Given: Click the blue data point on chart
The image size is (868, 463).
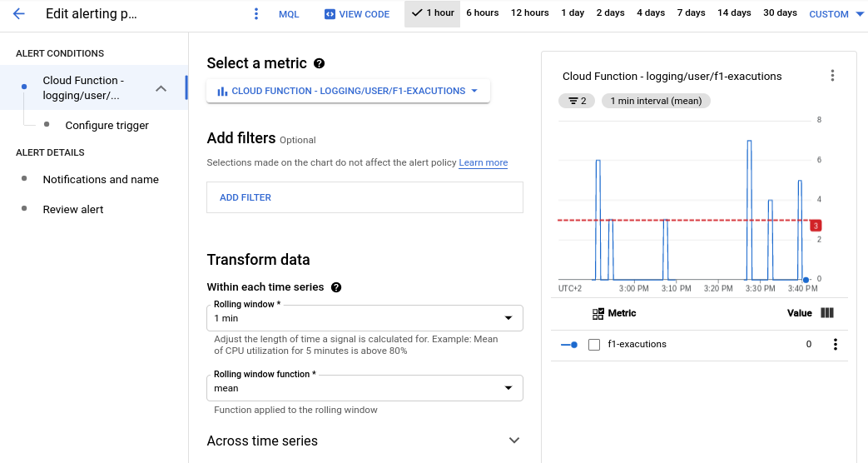Looking at the screenshot, I should (x=806, y=280).
